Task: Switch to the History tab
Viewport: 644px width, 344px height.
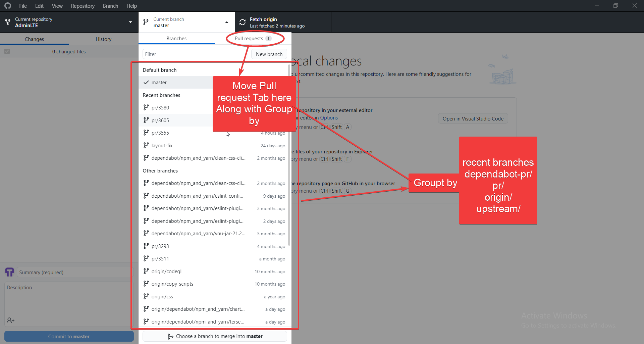Action: tap(103, 39)
